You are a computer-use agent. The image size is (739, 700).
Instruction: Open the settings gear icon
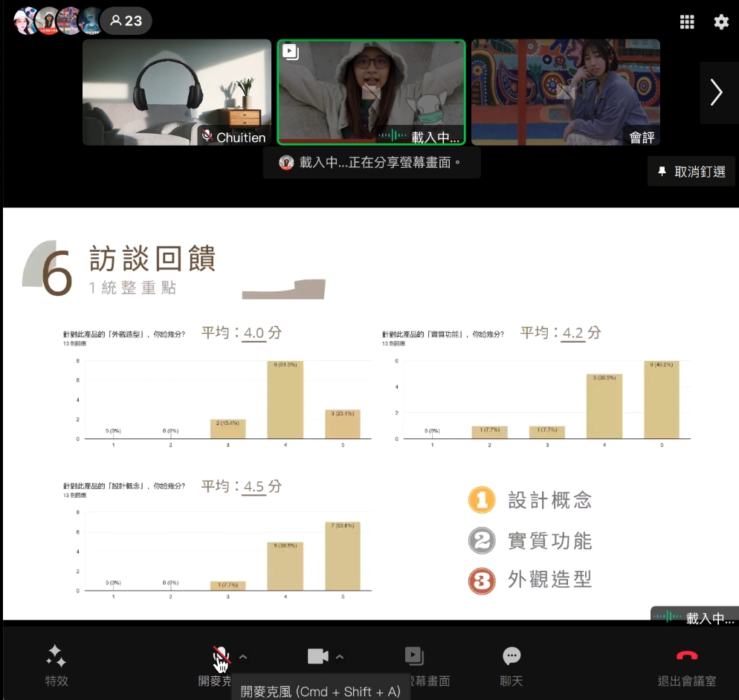[x=721, y=22]
